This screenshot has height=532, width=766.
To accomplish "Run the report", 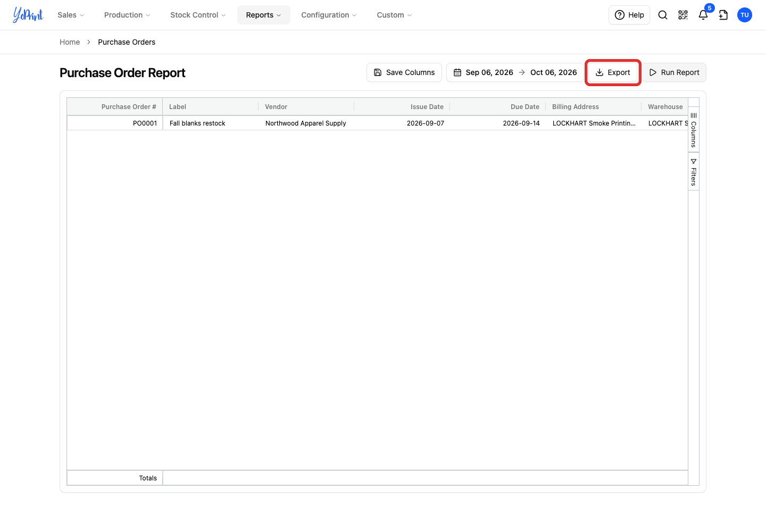I will click(675, 72).
